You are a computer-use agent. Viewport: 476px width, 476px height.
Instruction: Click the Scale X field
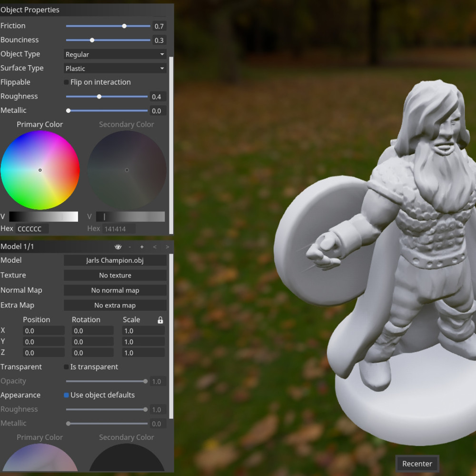[143, 331]
